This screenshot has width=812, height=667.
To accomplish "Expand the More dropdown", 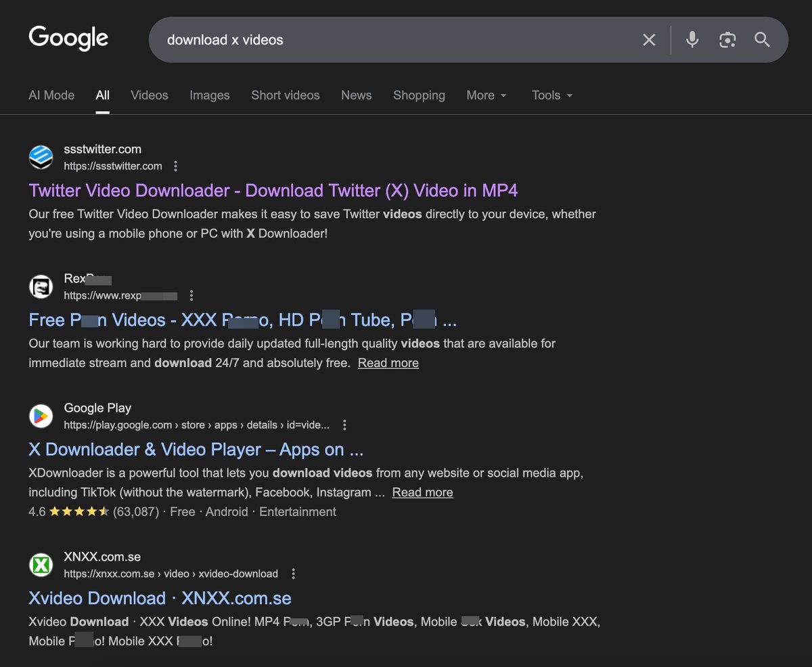I will point(487,95).
